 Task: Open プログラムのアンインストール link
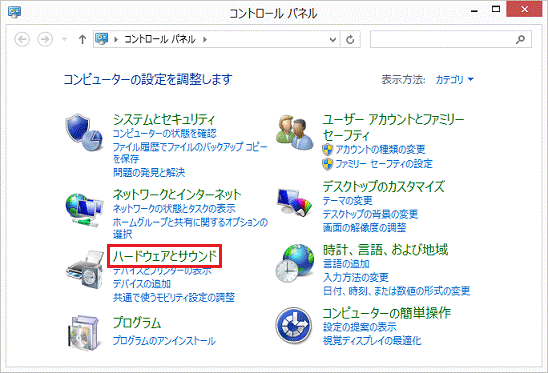(164, 341)
